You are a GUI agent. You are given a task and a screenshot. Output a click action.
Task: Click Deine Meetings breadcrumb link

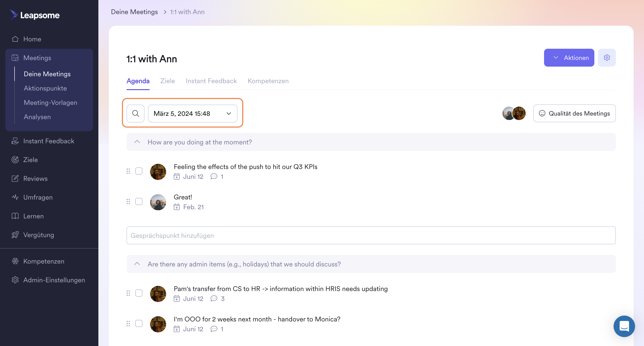134,12
